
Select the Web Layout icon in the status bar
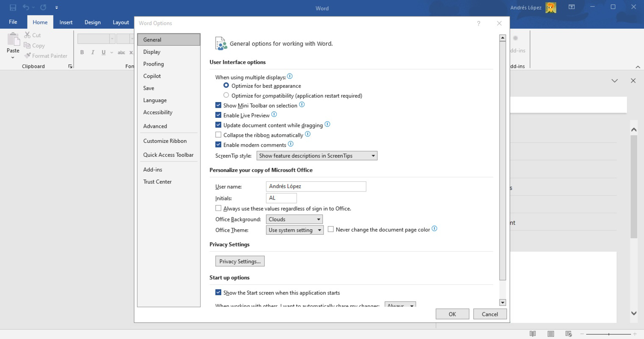point(569,333)
